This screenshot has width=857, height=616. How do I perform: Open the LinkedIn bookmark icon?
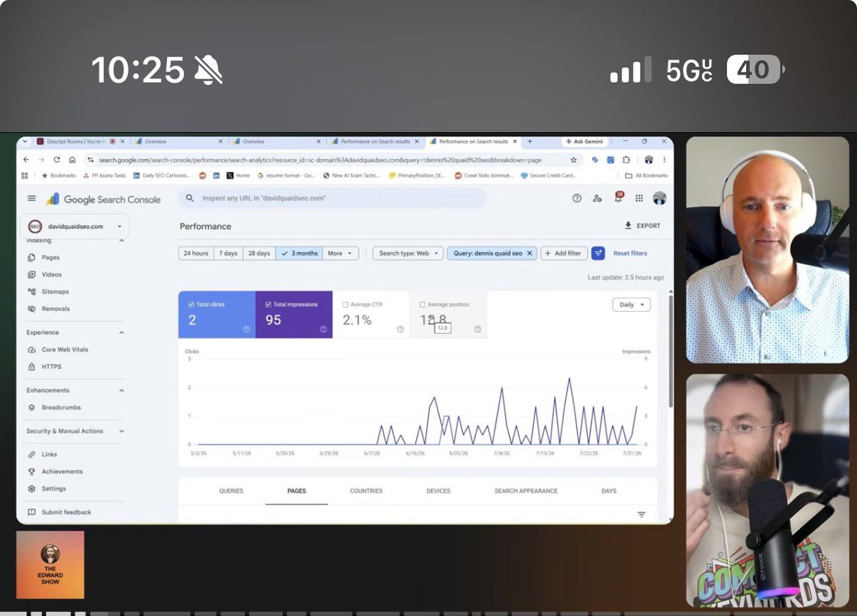coord(216,176)
